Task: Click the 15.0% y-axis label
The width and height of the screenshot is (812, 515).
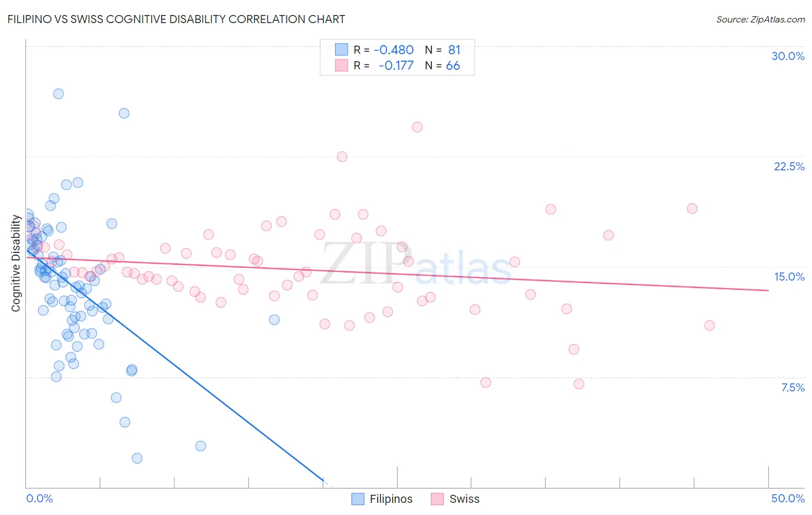Action: [x=789, y=277]
